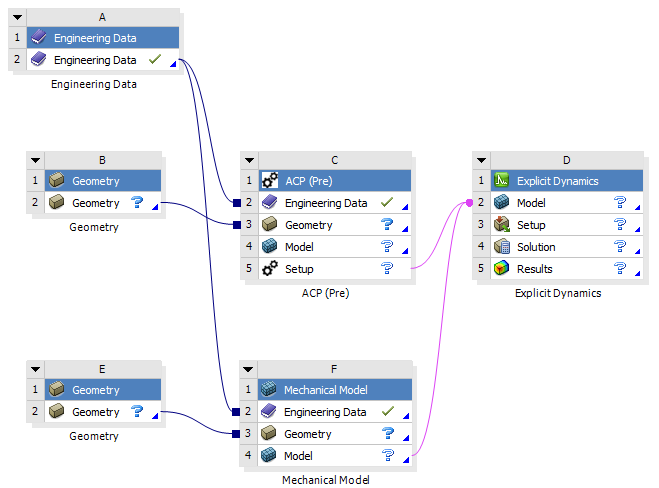Click the Engineering Data icon in system F row 2
This screenshot has width=659, height=488.
click(269, 411)
